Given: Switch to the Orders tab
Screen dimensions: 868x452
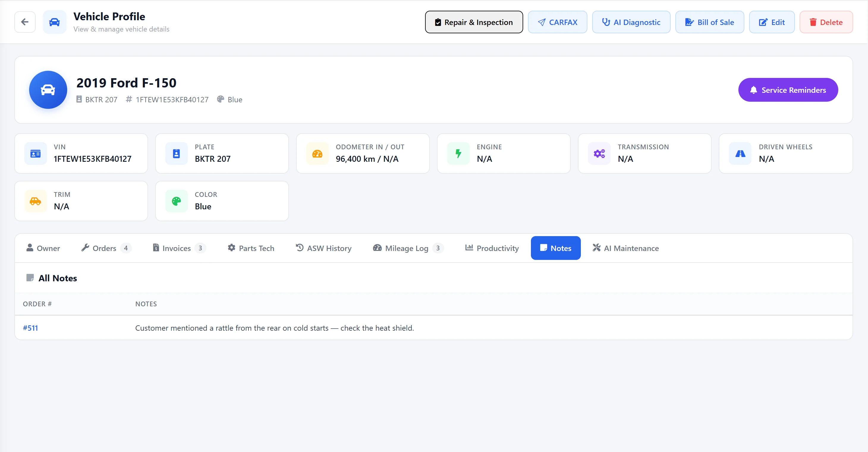Looking at the screenshot, I should click(106, 248).
